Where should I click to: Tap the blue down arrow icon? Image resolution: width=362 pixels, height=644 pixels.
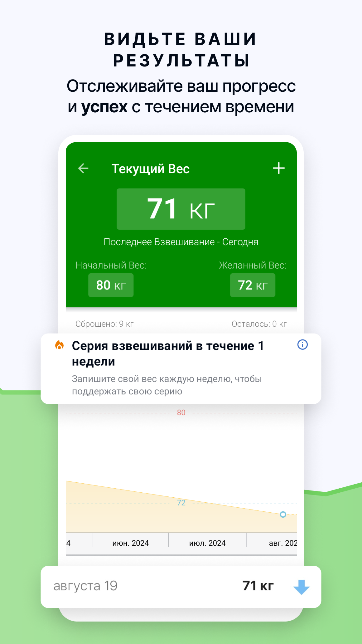click(x=301, y=587)
